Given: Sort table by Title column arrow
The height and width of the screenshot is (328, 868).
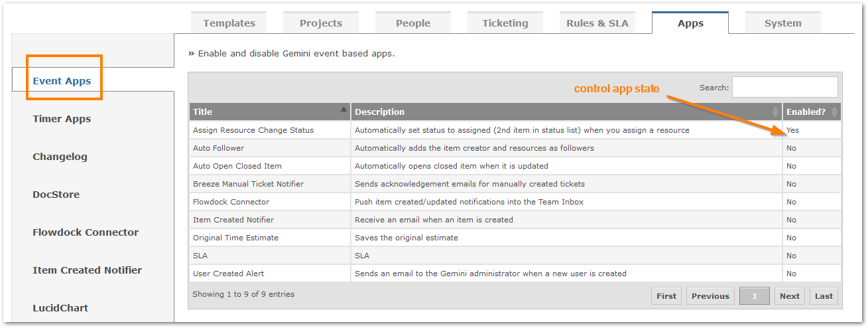Looking at the screenshot, I should (343, 108).
